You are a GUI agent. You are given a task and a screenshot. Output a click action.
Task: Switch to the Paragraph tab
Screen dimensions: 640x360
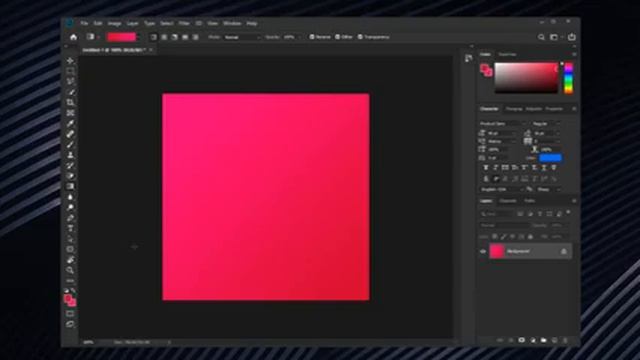click(514, 109)
